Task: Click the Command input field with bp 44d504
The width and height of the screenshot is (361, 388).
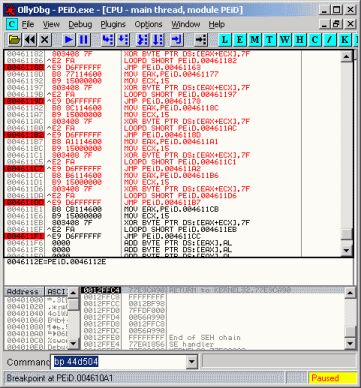Action: [x=119, y=362]
